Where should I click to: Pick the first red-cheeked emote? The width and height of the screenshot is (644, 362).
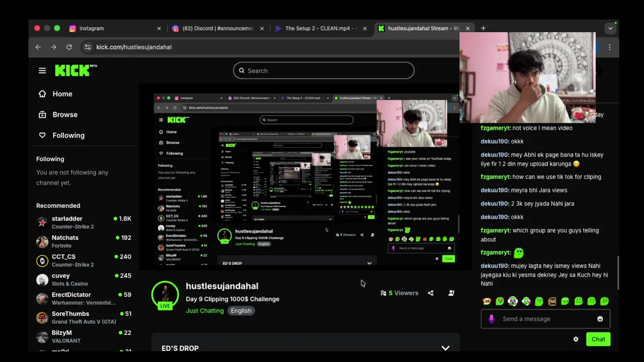[487, 301]
